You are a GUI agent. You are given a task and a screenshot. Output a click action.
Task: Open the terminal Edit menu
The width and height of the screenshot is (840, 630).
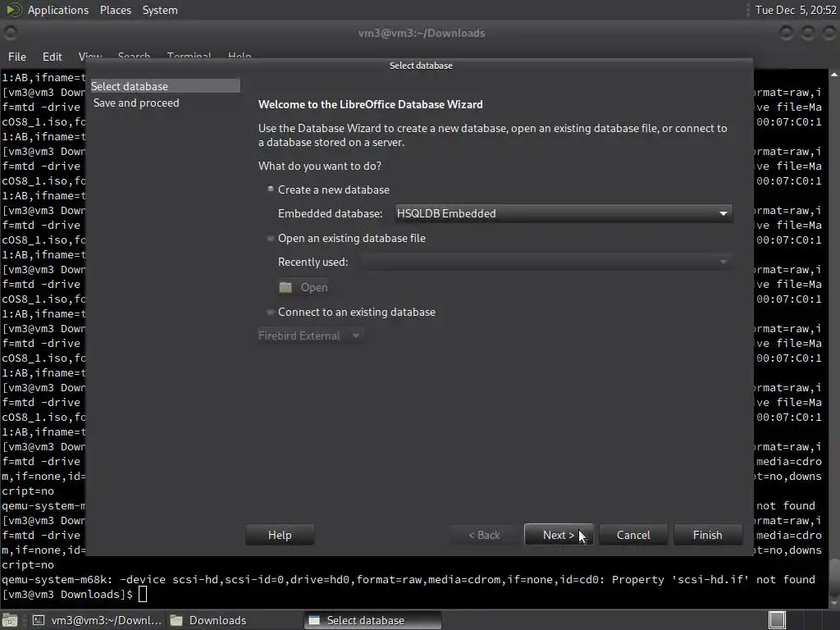(52, 57)
